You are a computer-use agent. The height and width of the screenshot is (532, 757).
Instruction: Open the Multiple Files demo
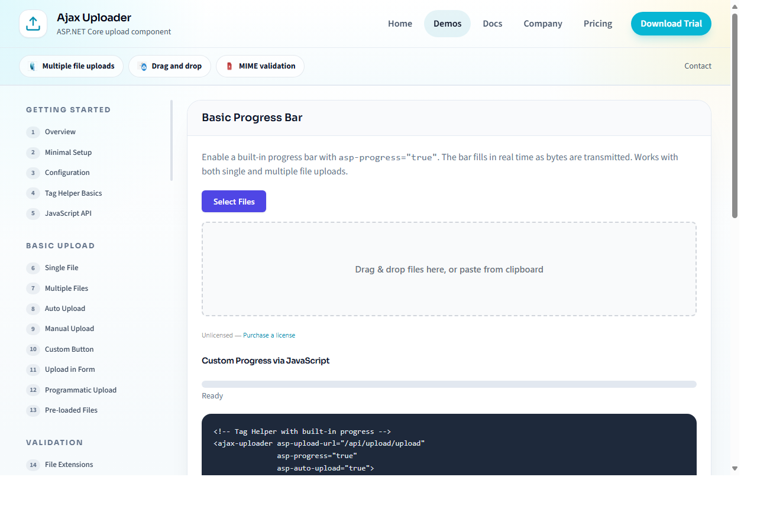pyautogui.click(x=66, y=288)
